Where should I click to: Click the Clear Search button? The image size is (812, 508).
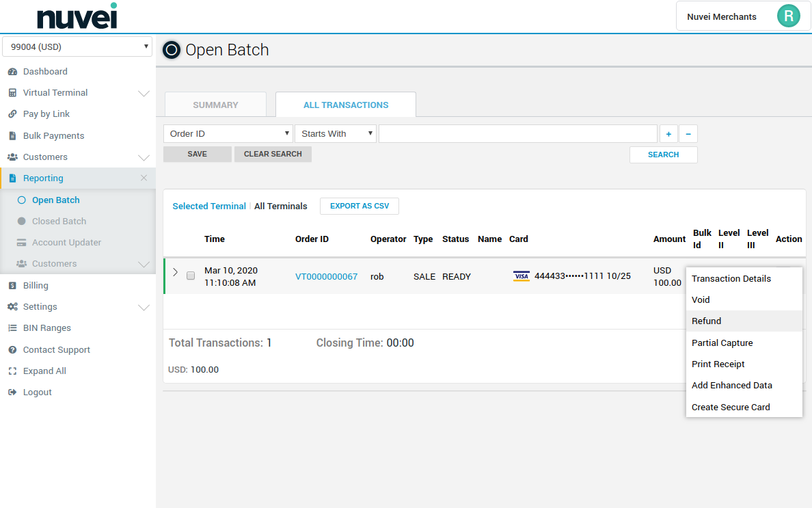[x=273, y=155]
